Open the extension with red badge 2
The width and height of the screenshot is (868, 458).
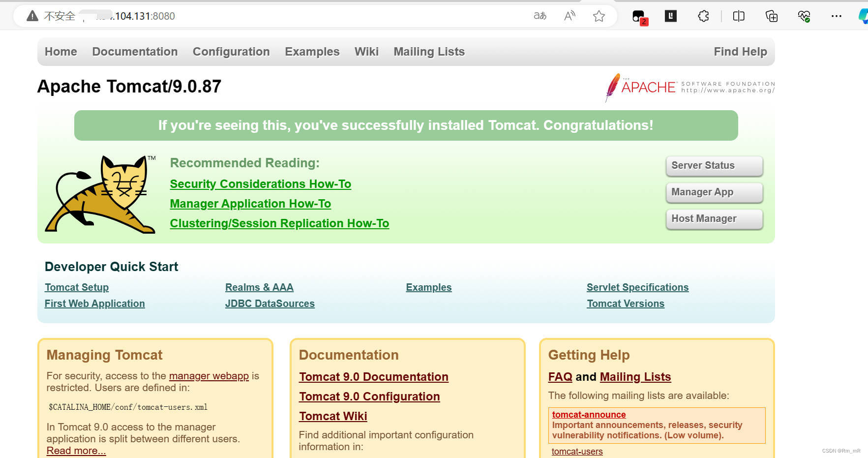click(640, 17)
